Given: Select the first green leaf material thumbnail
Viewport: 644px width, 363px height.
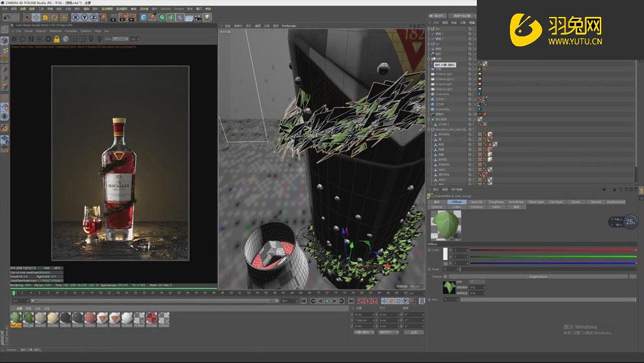Looking at the screenshot, I should [x=16, y=318].
